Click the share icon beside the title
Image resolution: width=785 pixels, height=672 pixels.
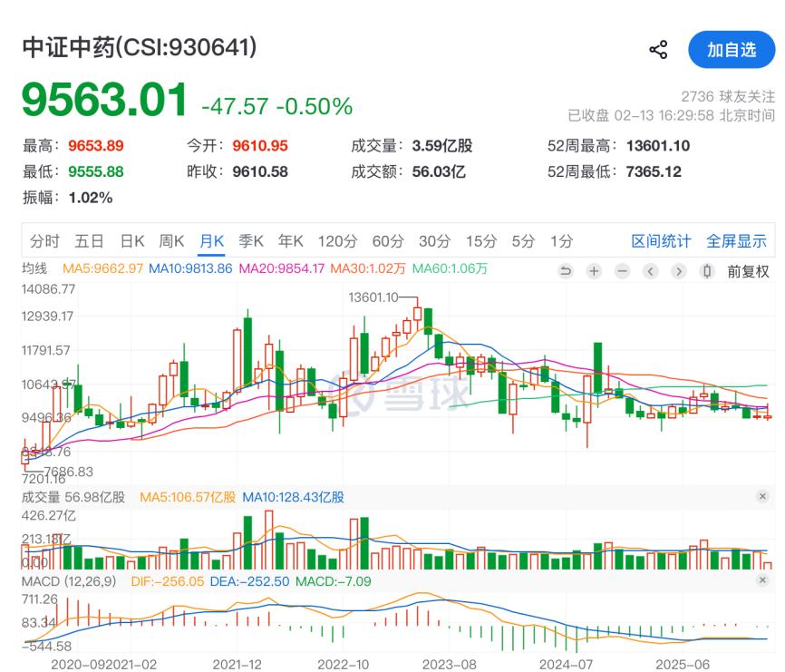pyautogui.click(x=659, y=50)
